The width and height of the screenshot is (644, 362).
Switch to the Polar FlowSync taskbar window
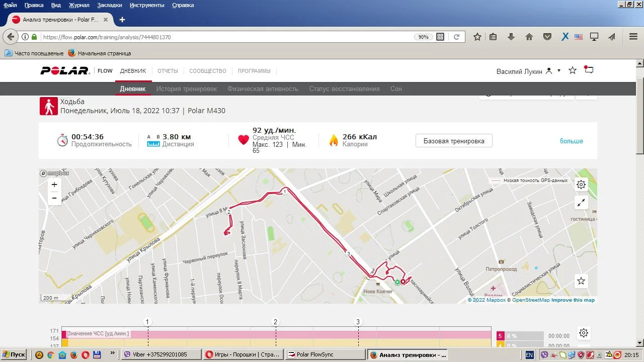coord(325,354)
